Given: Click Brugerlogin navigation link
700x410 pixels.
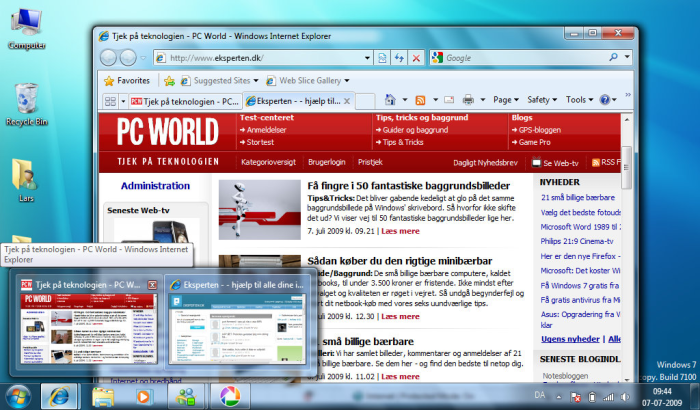Looking at the screenshot, I should tap(327, 162).
